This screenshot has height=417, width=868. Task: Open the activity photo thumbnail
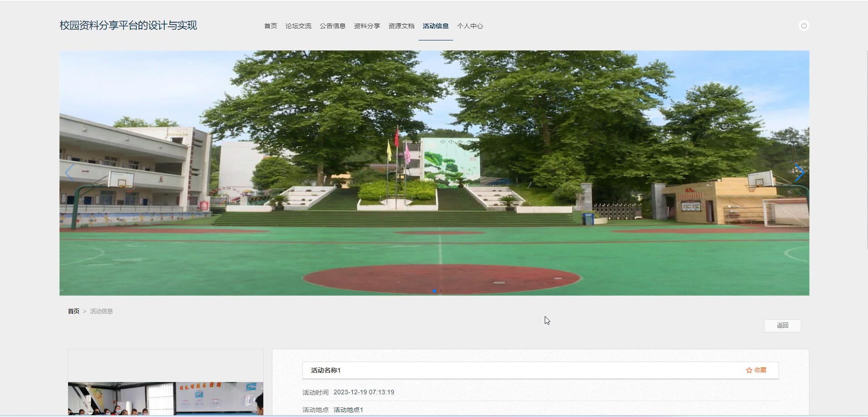[166, 398]
